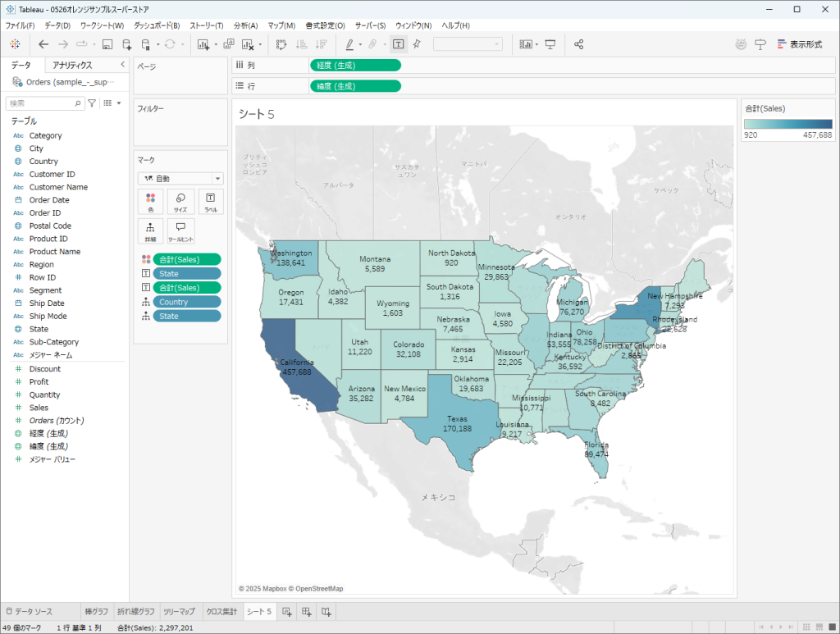This screenshot has width=840, height=634.
Task: Click the Sales color legend gradient bar
Action: pyautogui.click(x=787, y=124)
